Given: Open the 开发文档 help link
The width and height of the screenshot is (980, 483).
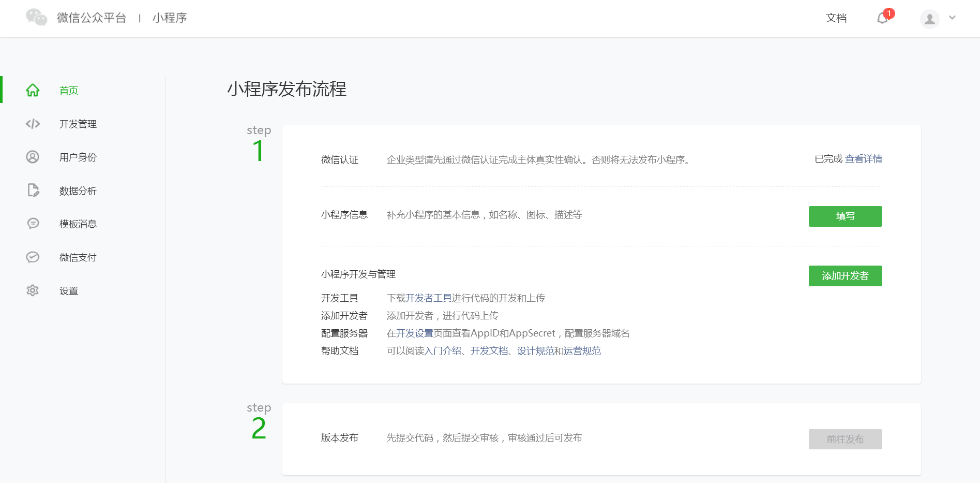Looking at the screenshot, I should (x=489, y=351).
